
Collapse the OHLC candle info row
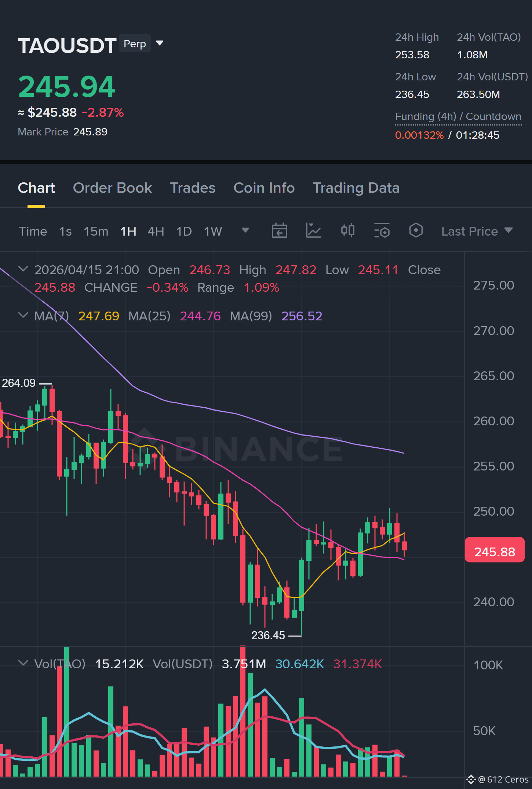point(23,269)
